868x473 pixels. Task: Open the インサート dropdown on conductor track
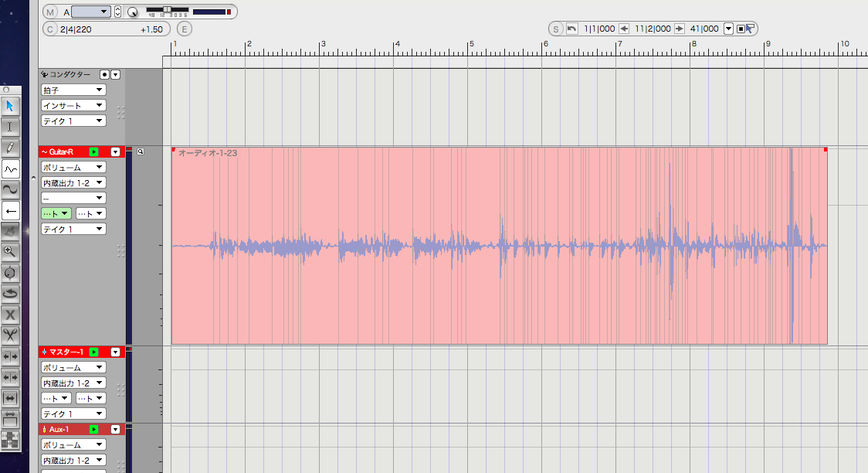[73, 105]
